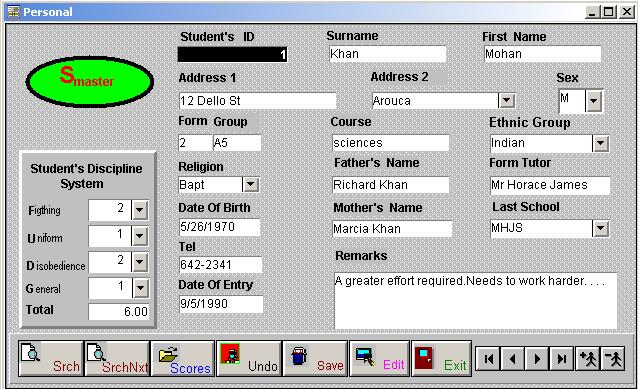The image size is (638, 389).
Task: Delete student record icon
Action: click(612, 359)
